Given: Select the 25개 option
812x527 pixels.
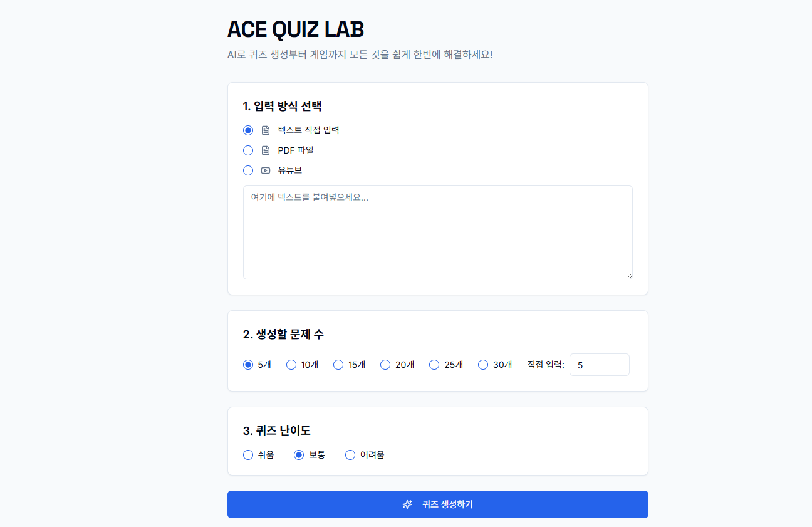Looking at the screenshot, I should pos(434,364).
